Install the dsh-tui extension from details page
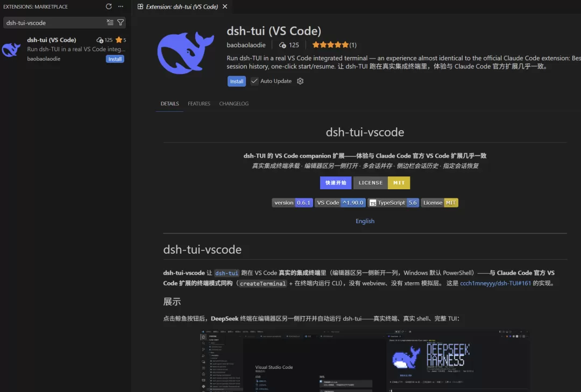The width and height of the screenshot is (581, 392). 236,81
